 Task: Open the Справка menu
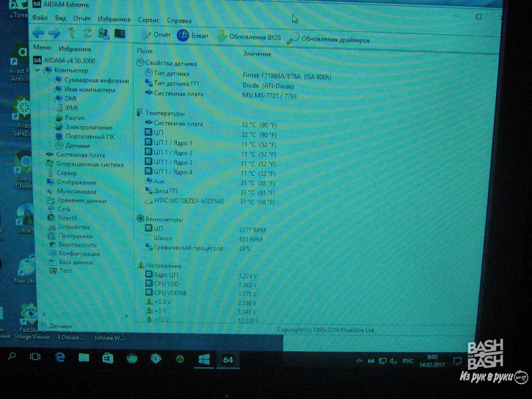pyautogui.click(x=179, y=21)
